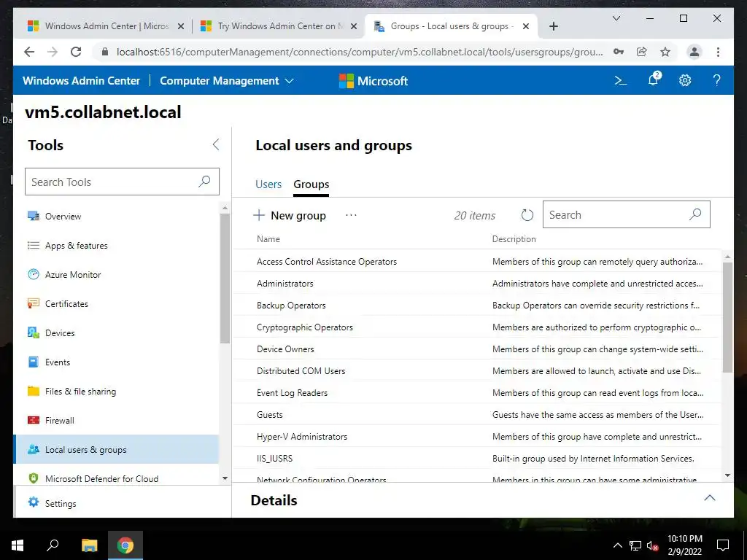Image resolution: width=747 pixels, height=560 pixels.
Task: Click the Apps & features list icon
Action: point(34,245)
